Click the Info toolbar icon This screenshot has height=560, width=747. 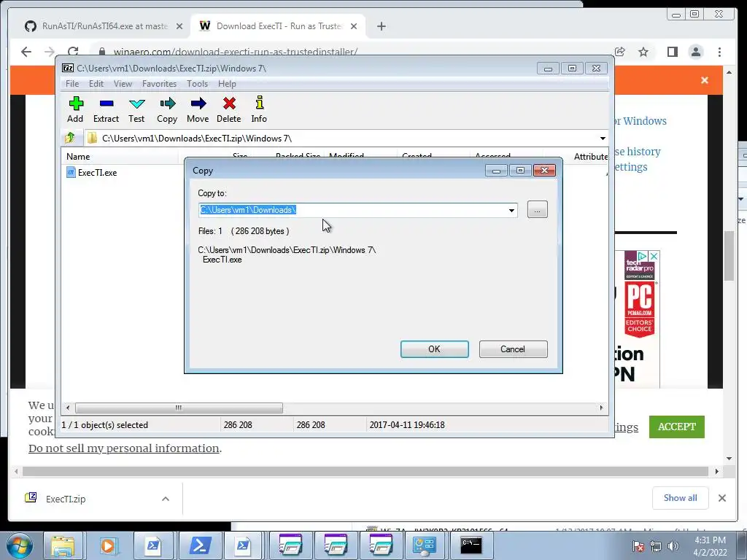coord(259,109)
